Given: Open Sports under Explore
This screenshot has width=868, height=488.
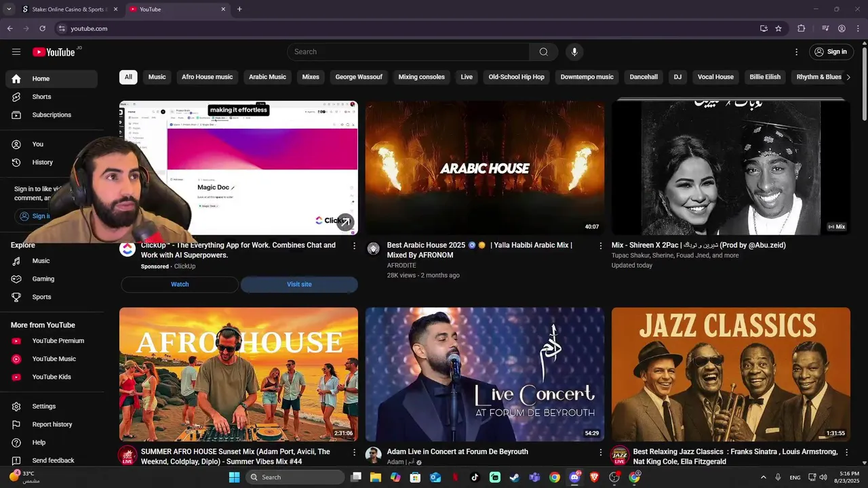Looking at the screenshot, I should click(x=52, y=297).
